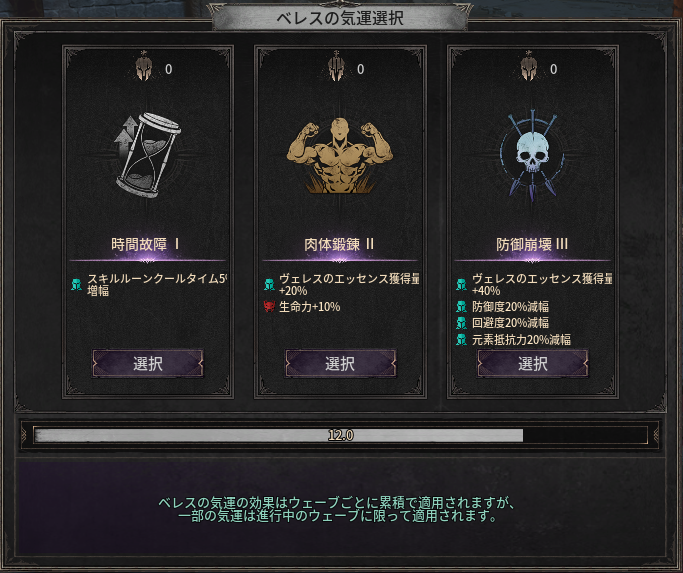Click the 肉体鍛錬 II card title

[339, 244]
